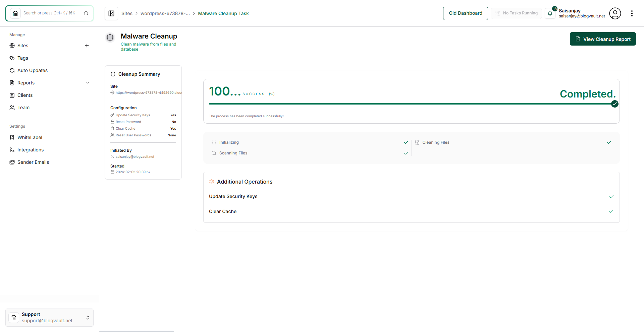Click the green progress bar

pos(410,104)
